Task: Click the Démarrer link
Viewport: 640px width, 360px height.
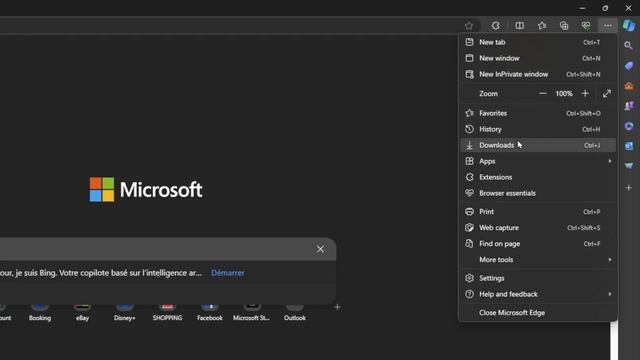Action: [x=228, y=273]
